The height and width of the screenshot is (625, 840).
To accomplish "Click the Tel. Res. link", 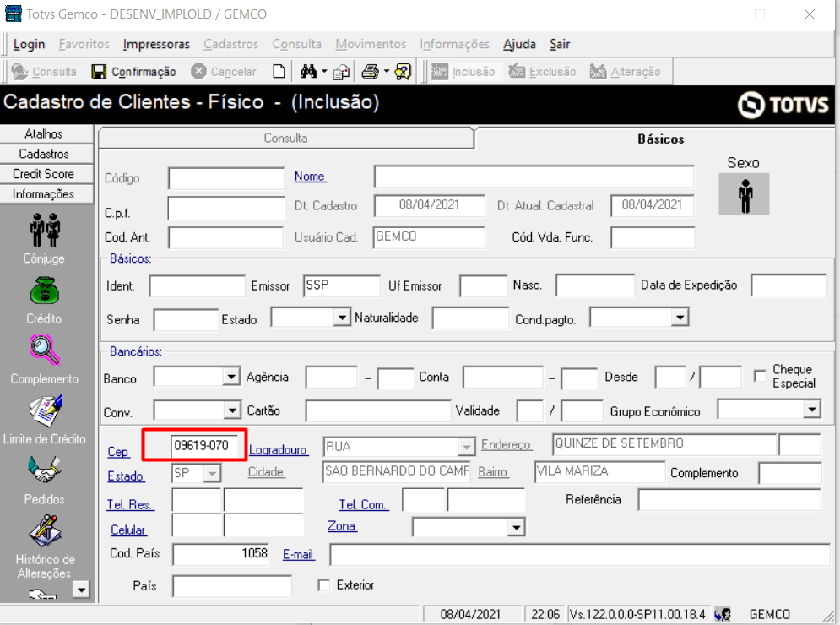I will tap(130, 504).
